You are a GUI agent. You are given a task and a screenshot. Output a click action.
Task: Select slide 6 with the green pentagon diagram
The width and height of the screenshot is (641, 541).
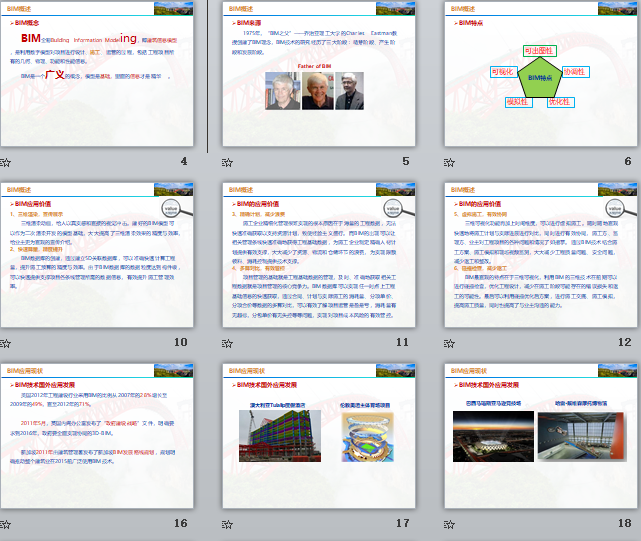pyautogui.click(x=542, y=75)
